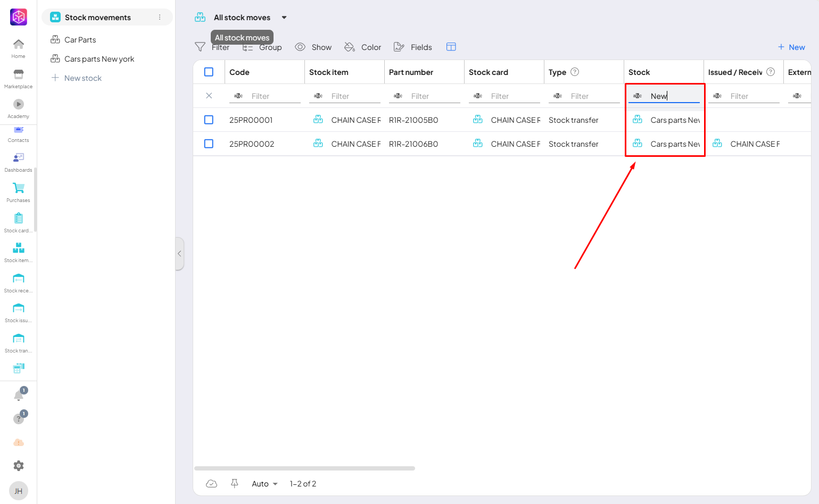Viewport: 819px width, 504px height.
Task: Check the row 25PR00001 checkbox
Action: coord(209,120)
